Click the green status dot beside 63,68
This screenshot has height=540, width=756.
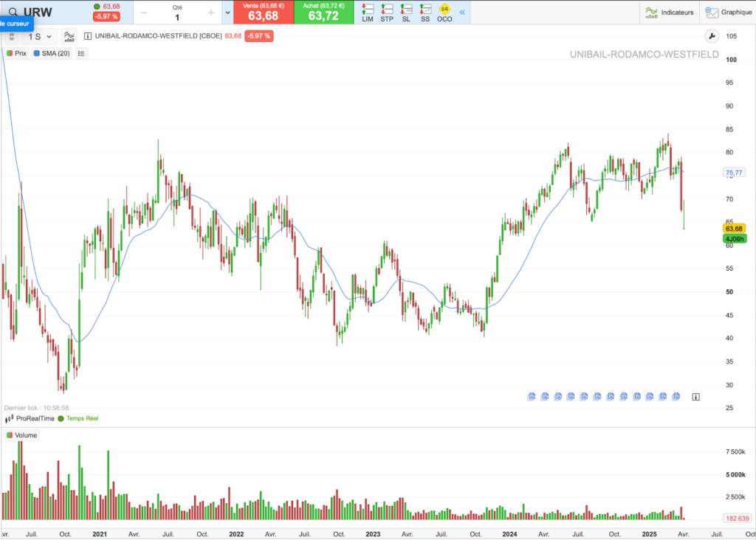pyautogui.click(x=97, y=7)
